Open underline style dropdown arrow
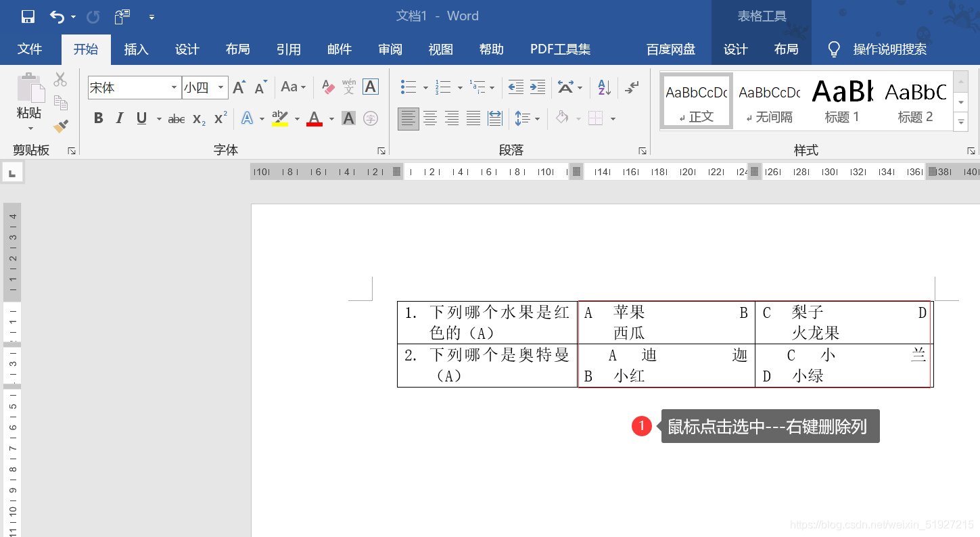Image resolution: width=980 pixels, height=537 pixels. point(159,119)
